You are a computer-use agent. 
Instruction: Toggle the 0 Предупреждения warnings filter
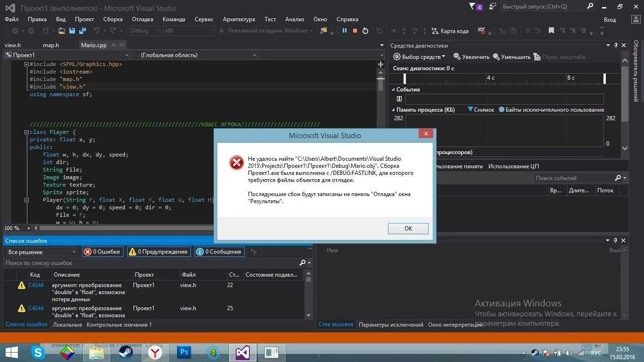(159, 252)
